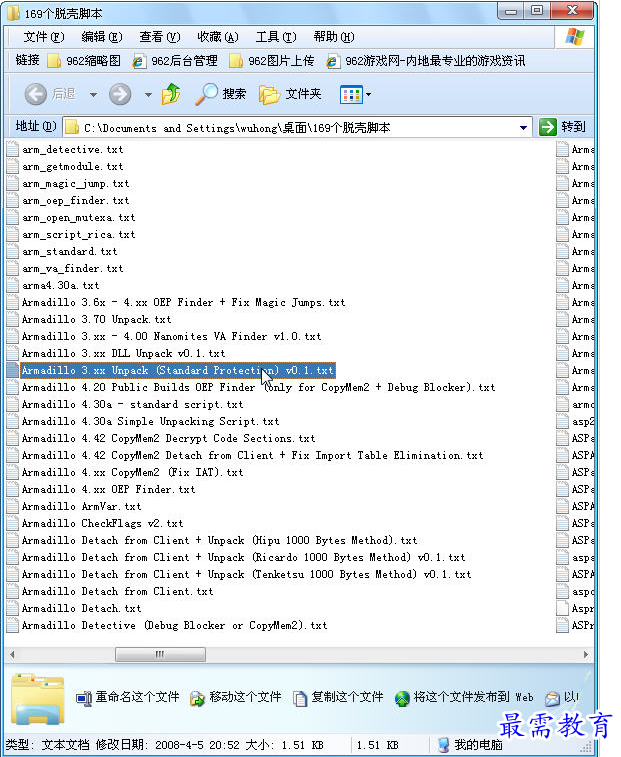Open the 962后台管理 link
Viewport: 621px width, 757px height.
pyautogui.click(x=175, y=61)
